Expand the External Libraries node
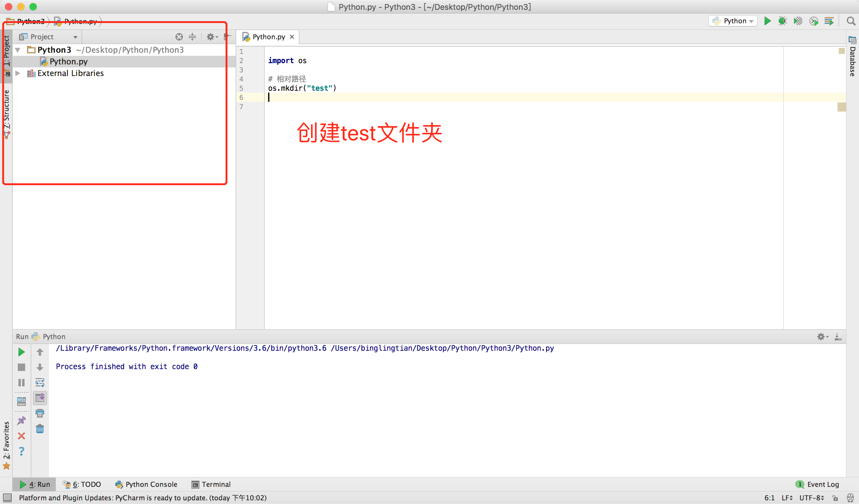 [x=18, y=73]
